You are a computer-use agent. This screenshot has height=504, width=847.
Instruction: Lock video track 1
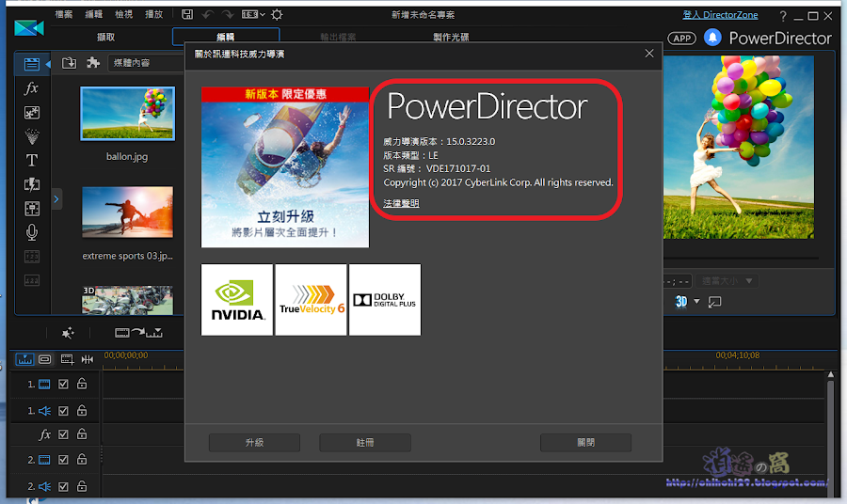tap(82, 384)
